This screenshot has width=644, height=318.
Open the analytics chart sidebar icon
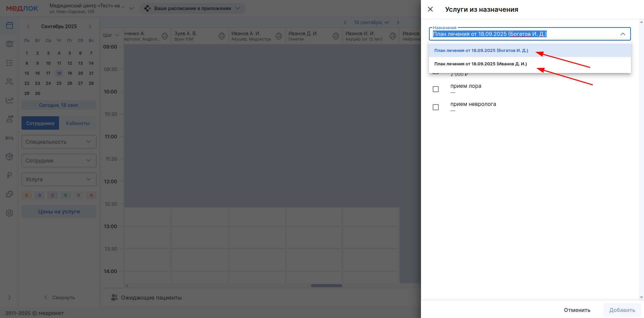[x=9, y=100]
